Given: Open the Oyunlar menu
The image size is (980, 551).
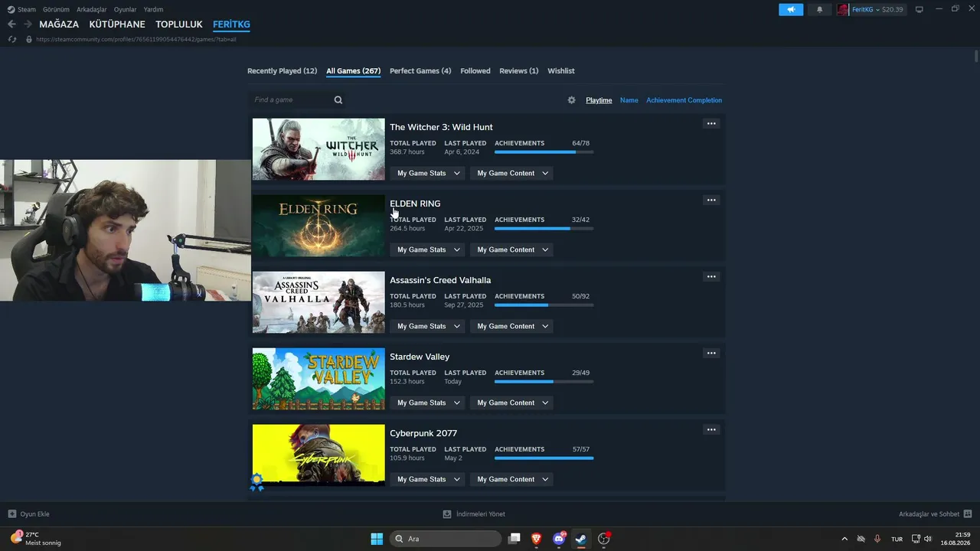Looking at the screenshot, I should [x=126, y=10].
